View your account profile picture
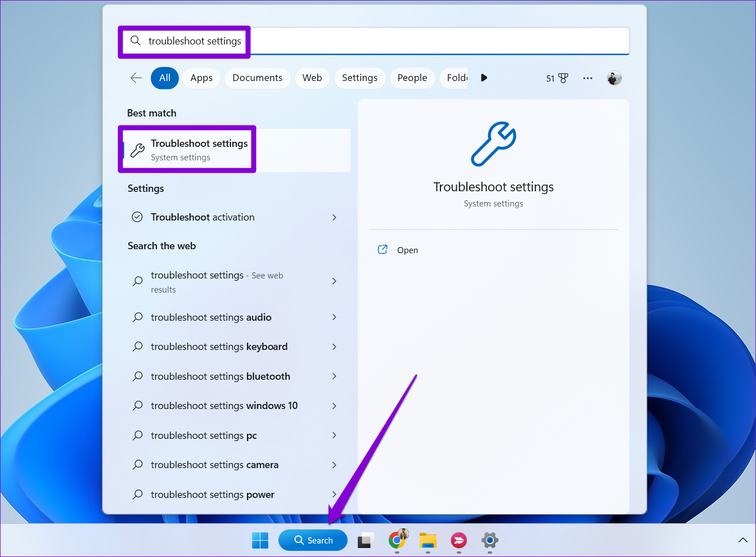This screenshot has width=756, height=557. 614,78
